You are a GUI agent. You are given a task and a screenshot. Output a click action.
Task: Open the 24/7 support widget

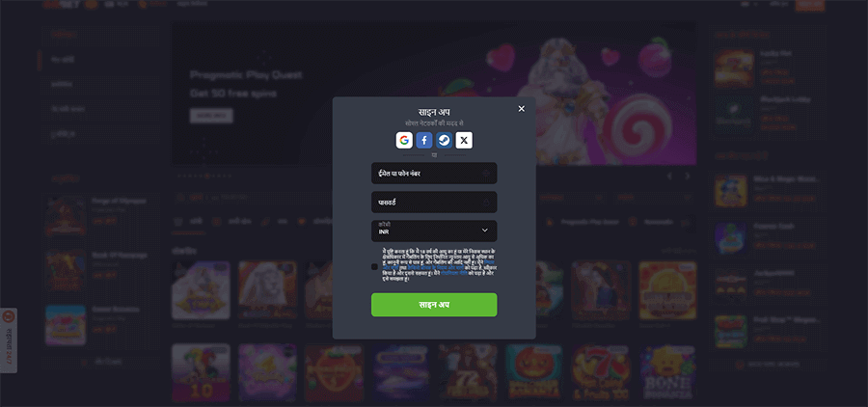tap(9, 340)
